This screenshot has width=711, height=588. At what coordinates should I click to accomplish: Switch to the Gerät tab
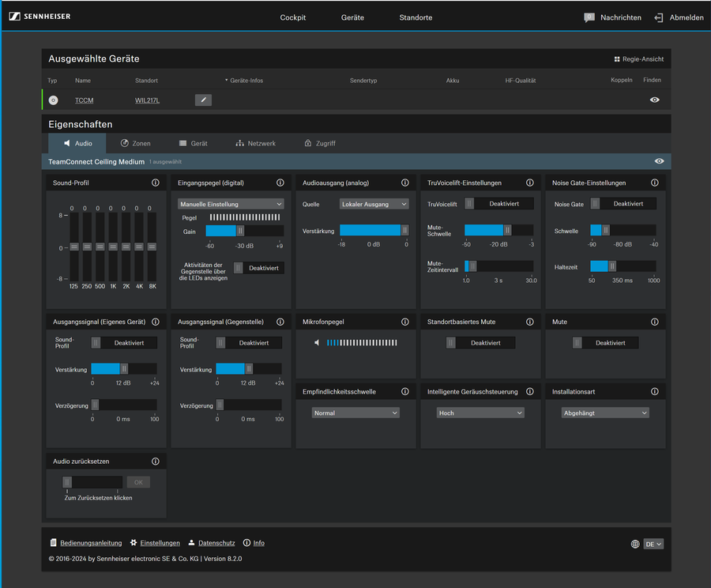(194, 143)
